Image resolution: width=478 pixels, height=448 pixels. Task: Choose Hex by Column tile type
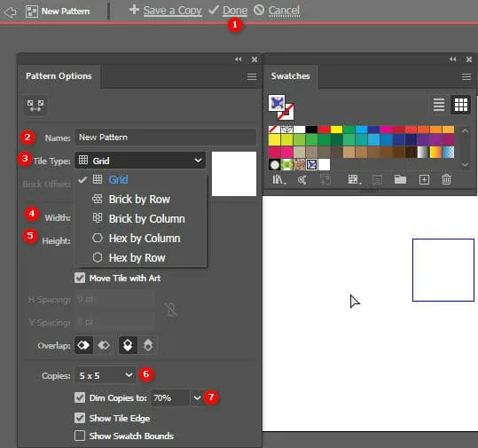(145, 238)
